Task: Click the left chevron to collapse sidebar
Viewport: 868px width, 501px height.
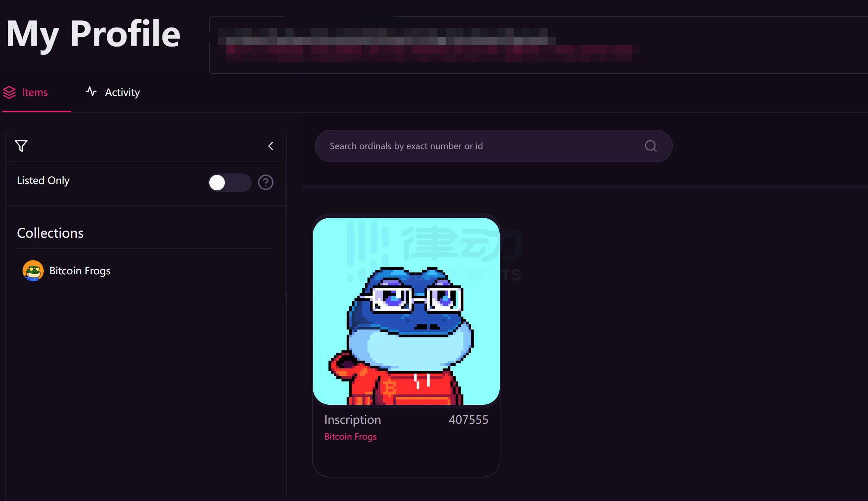Action: pyautogui.click(x=271, y=146)
